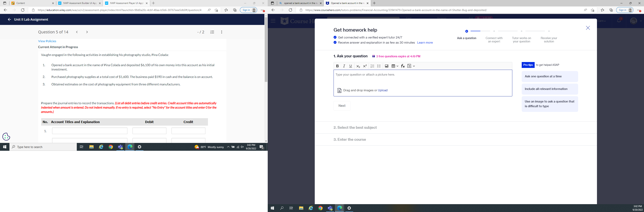
Task: Select the Ask a question progress step
Action: [x=466, y=38]
